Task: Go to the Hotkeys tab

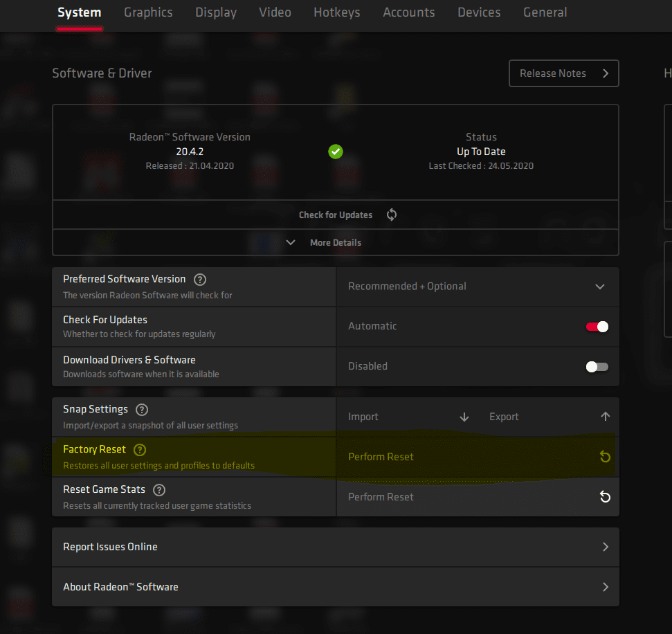Action: point(337,13)
